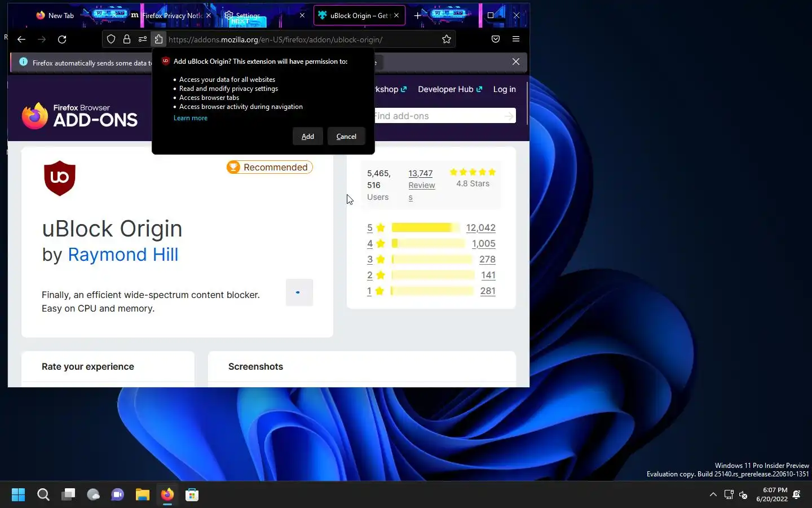The width and height of the screenshot is (812, 508).
Task: Click the Recommended badge
Action: [270, 167]
